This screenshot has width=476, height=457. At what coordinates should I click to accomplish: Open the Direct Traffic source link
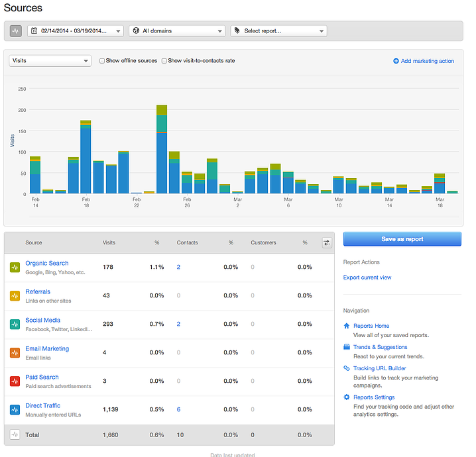point(43,406)
